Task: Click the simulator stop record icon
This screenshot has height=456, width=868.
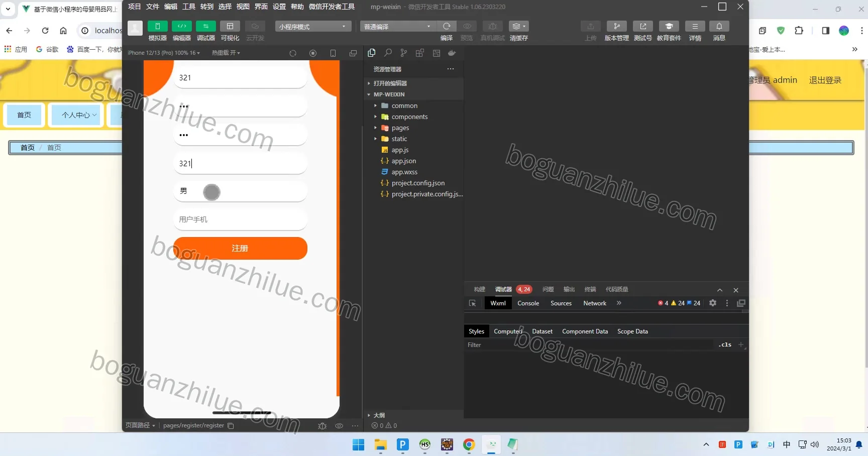Action: [313, 53]
